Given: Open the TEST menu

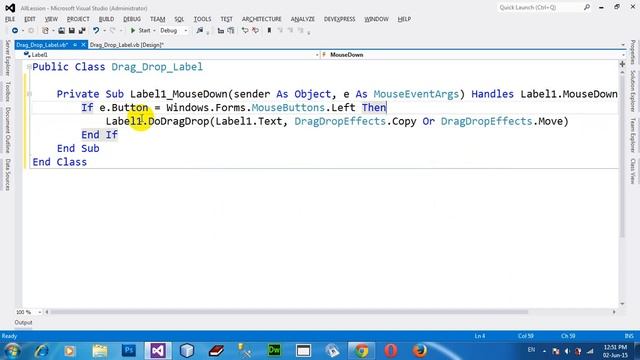Looking at the screenshot, I should tap(227, 19).
